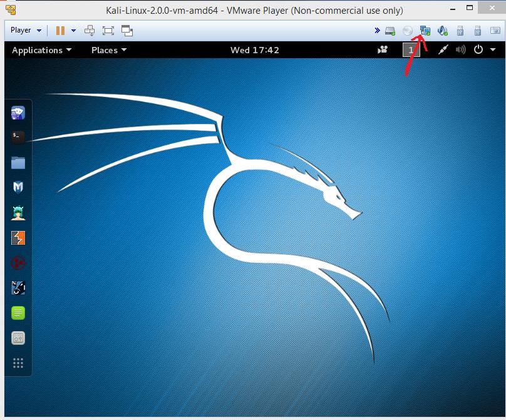This screenshot has width=506, height=420.
Task: Suspend the virtual machine with the pause button
Action: pyautogui.click(x=60, y=30)
